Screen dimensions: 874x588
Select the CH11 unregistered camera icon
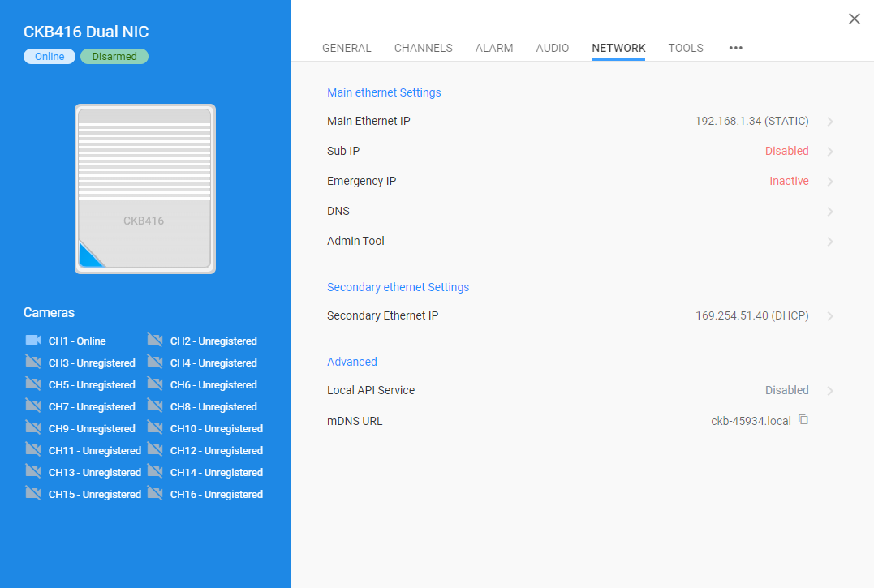[x=33, y=449]
